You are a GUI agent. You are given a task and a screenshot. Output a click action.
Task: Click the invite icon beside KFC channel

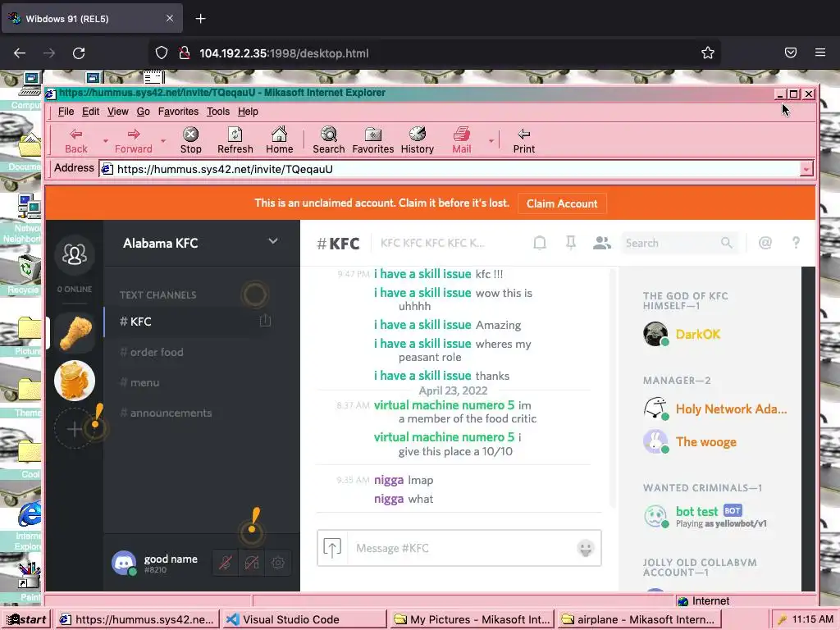(x=265, y=321)
